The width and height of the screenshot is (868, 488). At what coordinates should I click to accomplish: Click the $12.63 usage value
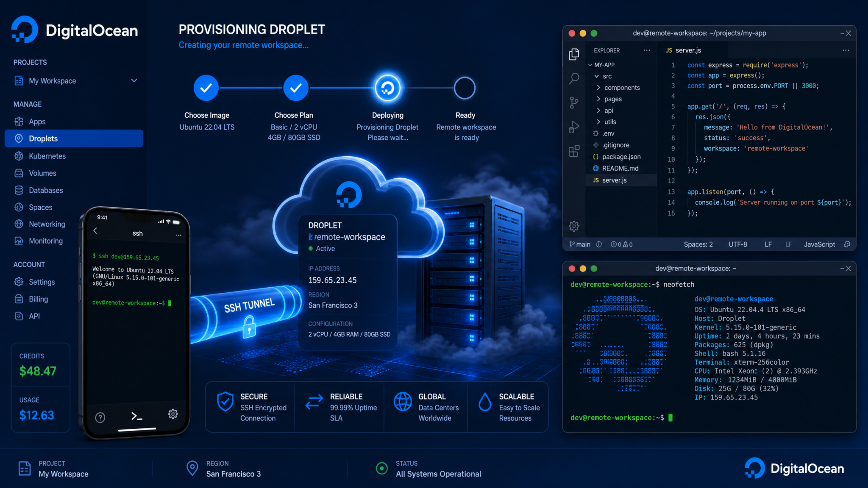[x=37, y=415]
